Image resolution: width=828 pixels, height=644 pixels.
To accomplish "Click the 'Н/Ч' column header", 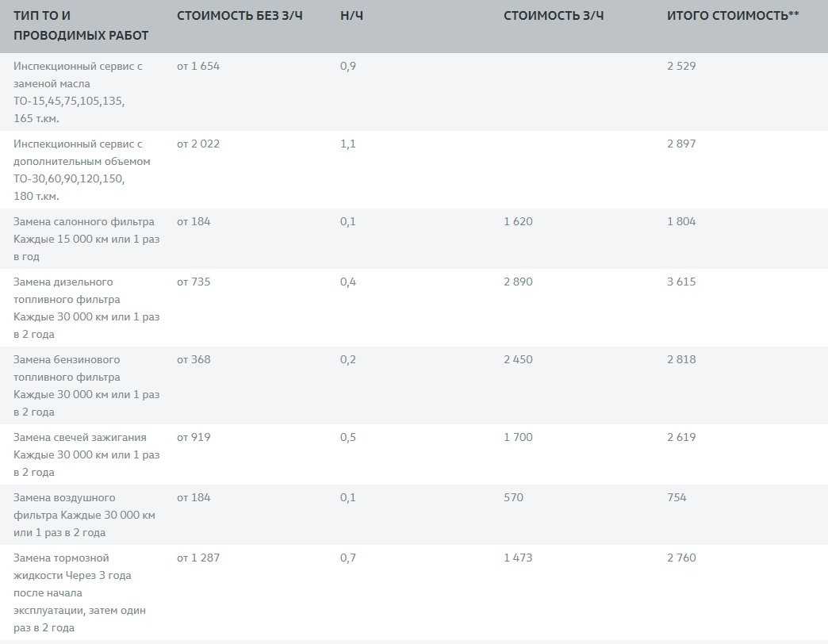I will (x=351, y=16).
